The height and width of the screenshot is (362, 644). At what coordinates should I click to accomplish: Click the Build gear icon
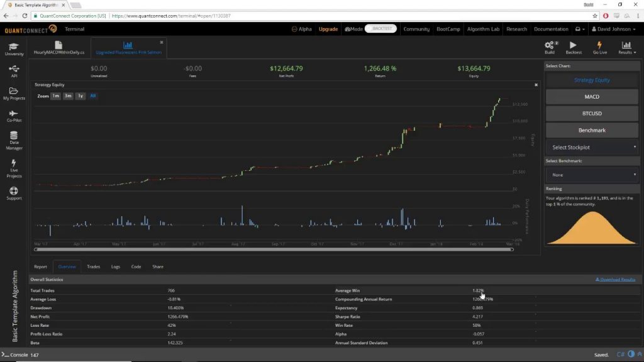pyautogui.click(x=550, y=48)
